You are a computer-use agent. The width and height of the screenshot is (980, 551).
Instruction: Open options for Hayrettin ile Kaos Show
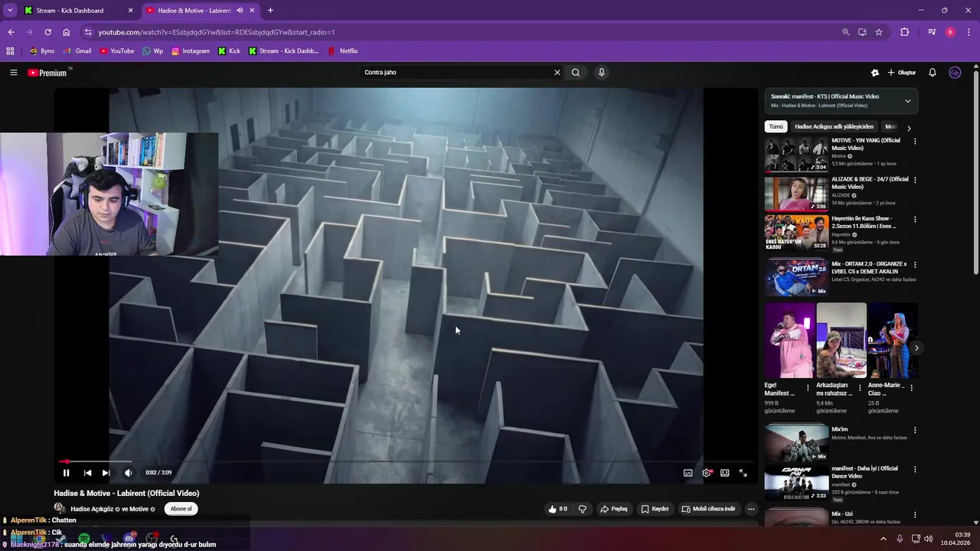pyautogui.click(x=915, y=220)
